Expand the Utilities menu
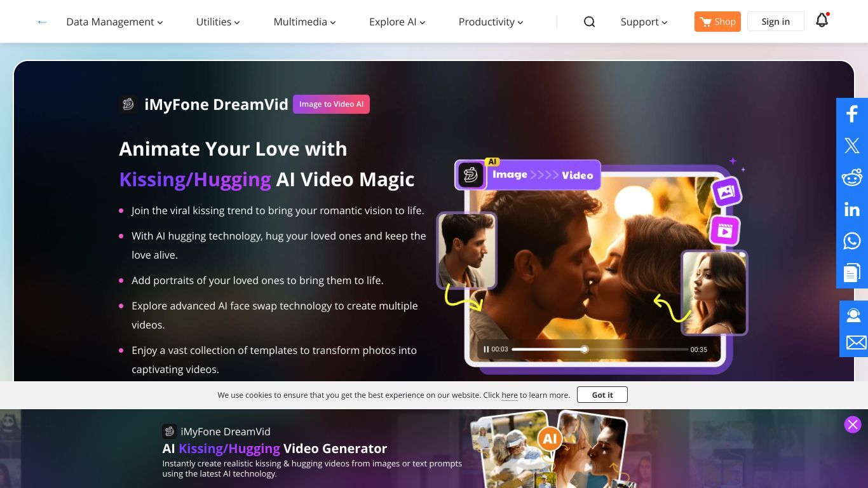Screen dimensions: 868x488 (x=218, y=22)
